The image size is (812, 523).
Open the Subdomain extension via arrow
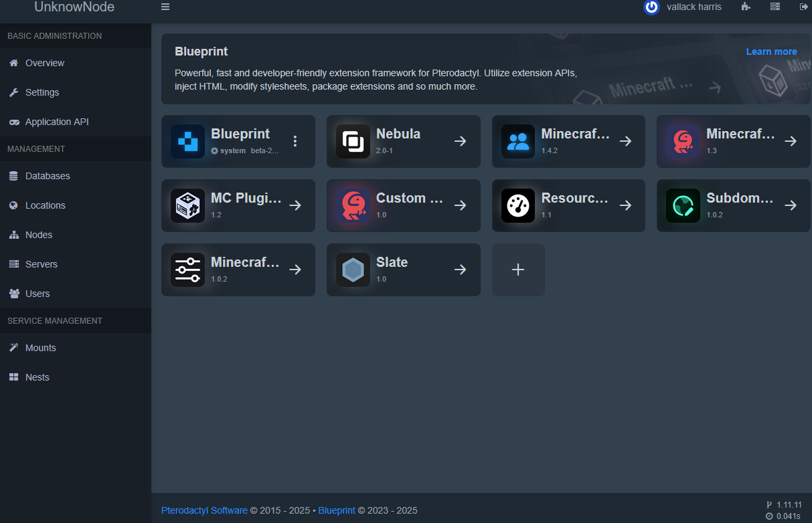point(791,205)
